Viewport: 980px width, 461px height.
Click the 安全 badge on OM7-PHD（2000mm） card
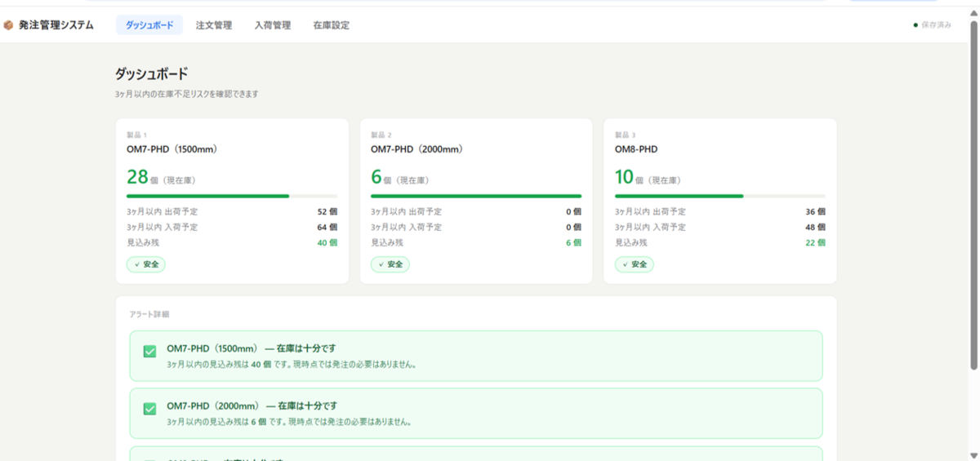[390, 264]
